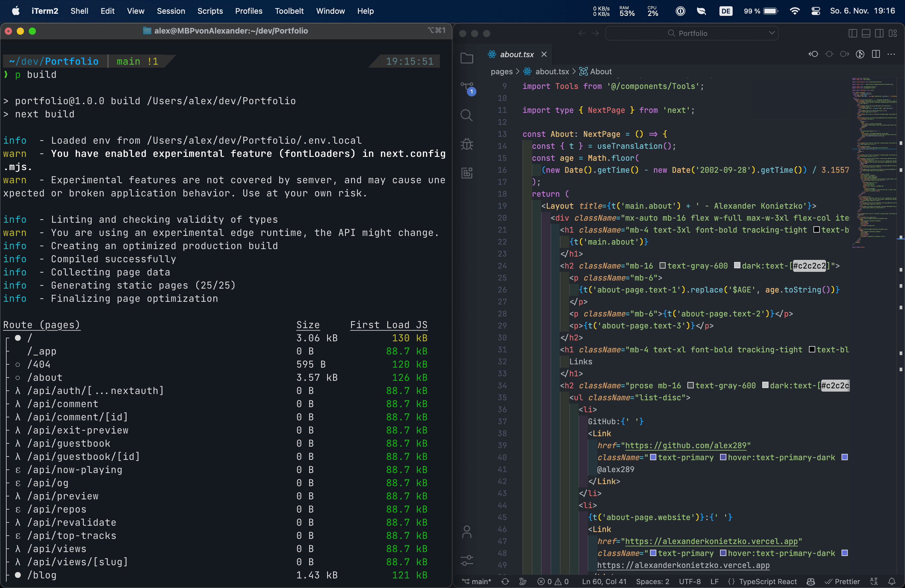905x588 pixels.
Task: Open the Explorer folder icon in activity bar
Action: point(467,58)
